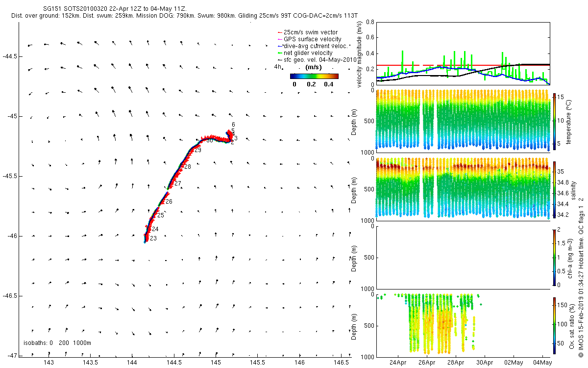Click the salinity colorbar
Viewport: 588px width, 368px height.
(x=554, y=189)
